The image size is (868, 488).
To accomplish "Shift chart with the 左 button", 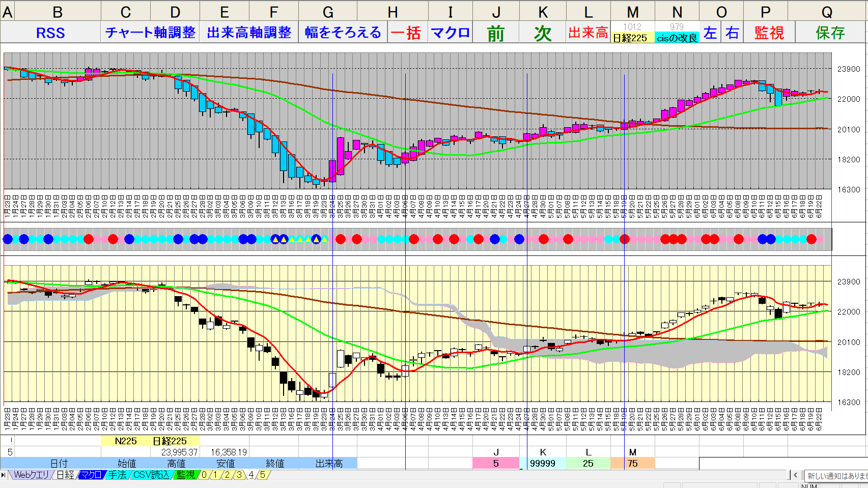I will [x=710, y=32].
